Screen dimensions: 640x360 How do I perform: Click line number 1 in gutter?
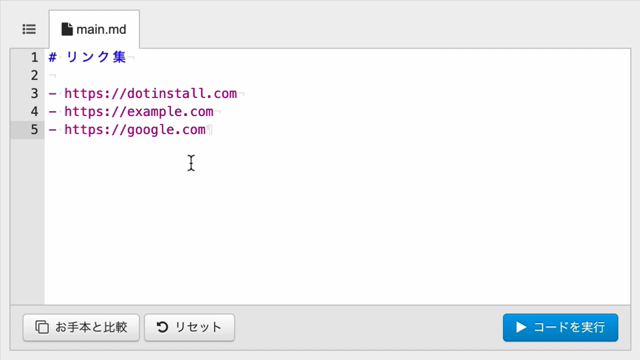click(34, 58)
